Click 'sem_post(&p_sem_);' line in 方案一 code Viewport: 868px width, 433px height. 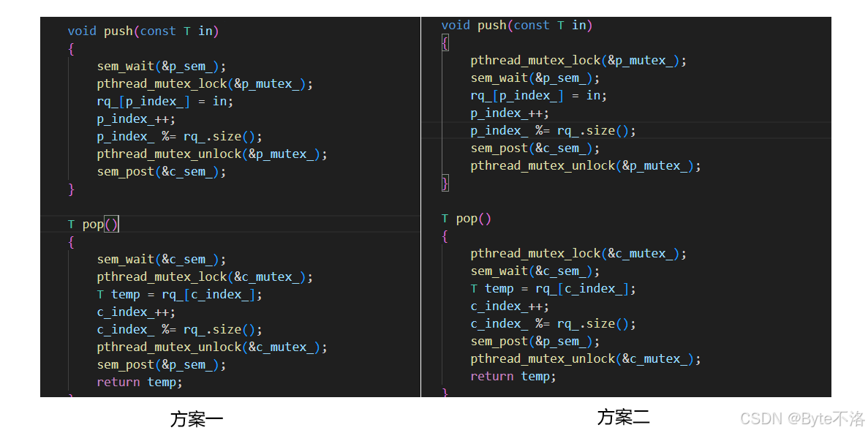(x=162, y=365)
